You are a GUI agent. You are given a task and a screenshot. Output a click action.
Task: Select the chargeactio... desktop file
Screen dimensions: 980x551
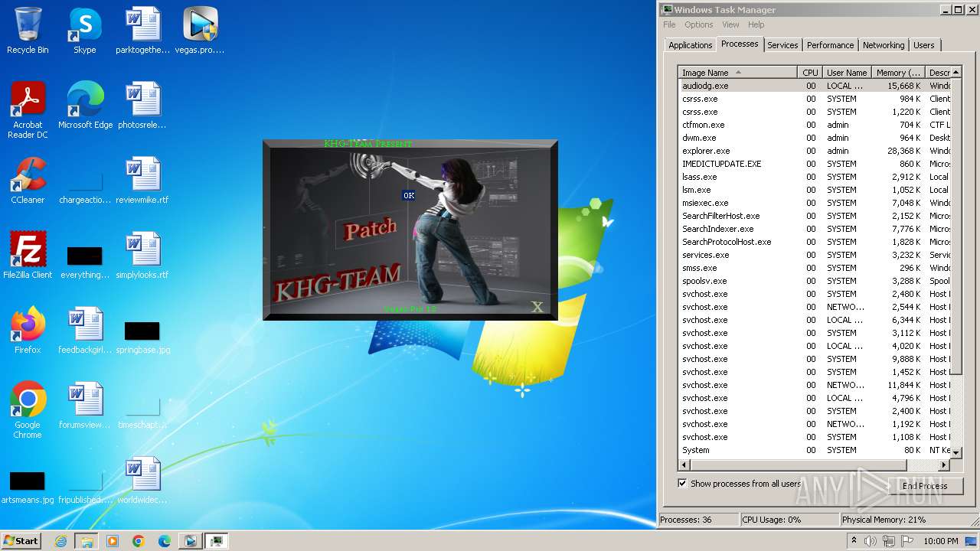[x=85, y=188]
